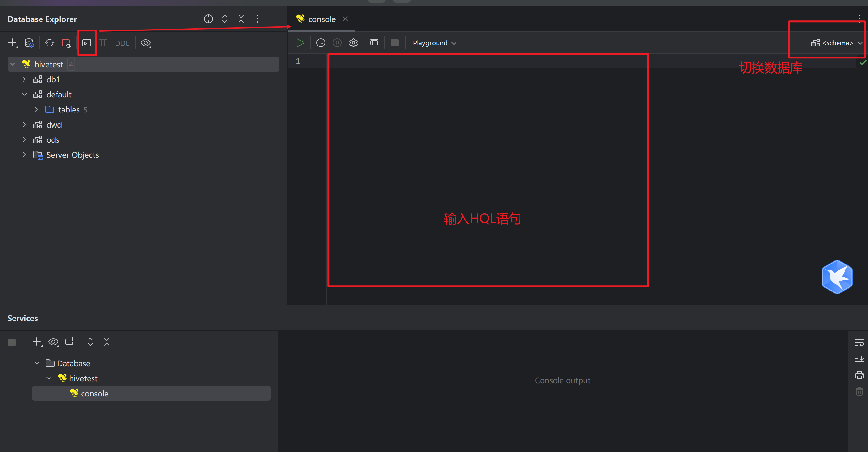Click the Browse Query History clock icon

tap(321, 43)
